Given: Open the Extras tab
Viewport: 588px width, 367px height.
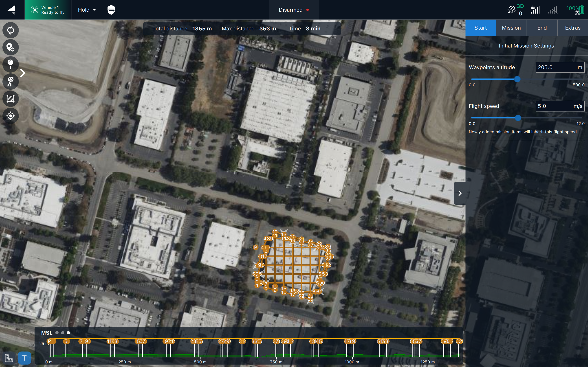Looking at the screenshot, I should point(572,28).
